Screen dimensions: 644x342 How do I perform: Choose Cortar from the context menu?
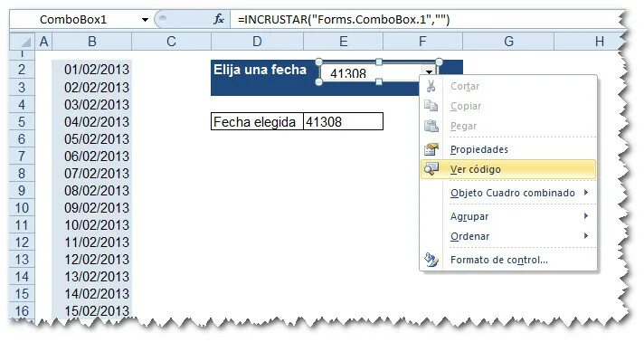508,86
